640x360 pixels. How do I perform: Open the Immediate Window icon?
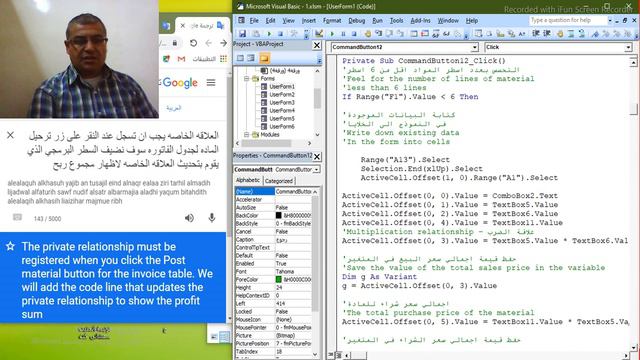tap(425, 34)
